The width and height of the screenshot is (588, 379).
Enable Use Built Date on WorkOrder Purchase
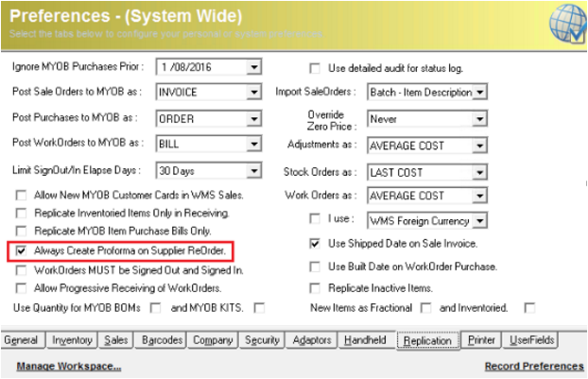[315, 267]
